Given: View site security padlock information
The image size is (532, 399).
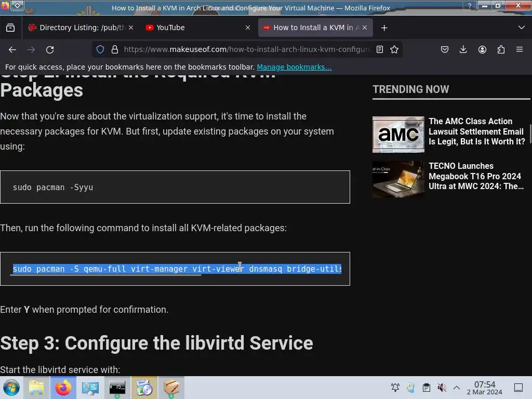Looking at the screenshot, I should [115, 49].
